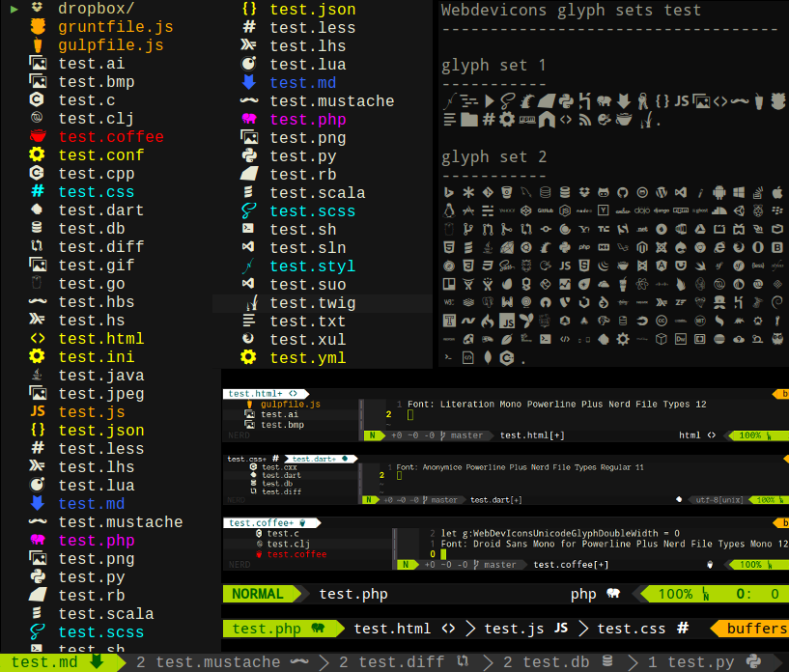789x672 pixels.
Task: Click the Android glyph in glyph set 2
Action: [x=719, y=193]
